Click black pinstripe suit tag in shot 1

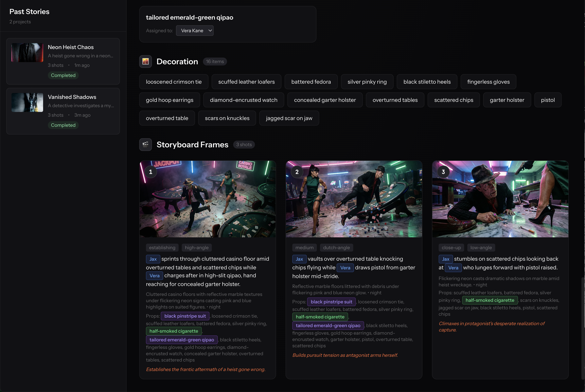[x=185, y=316]
